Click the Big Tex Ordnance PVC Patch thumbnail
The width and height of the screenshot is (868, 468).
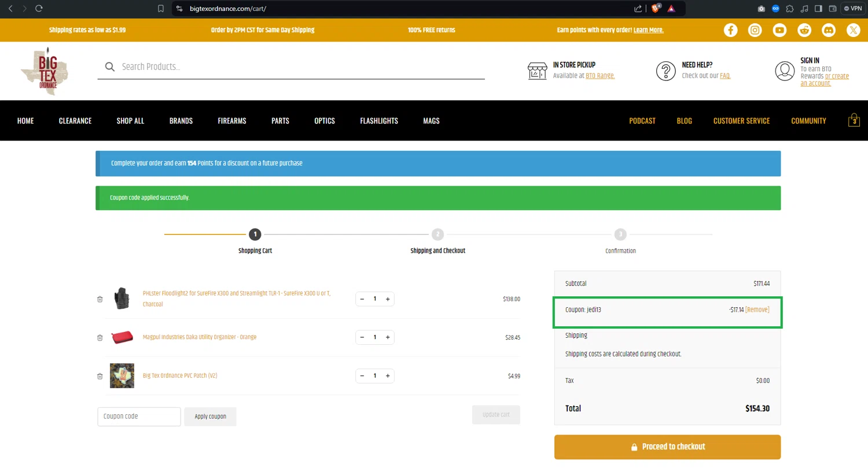coord(122,376)
